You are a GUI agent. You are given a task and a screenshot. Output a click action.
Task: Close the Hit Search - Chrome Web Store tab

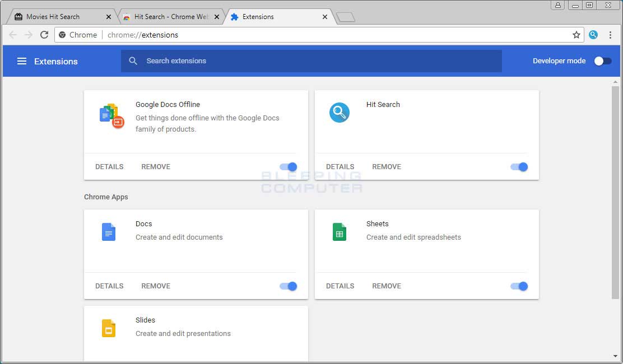click(x=217, y=17)
